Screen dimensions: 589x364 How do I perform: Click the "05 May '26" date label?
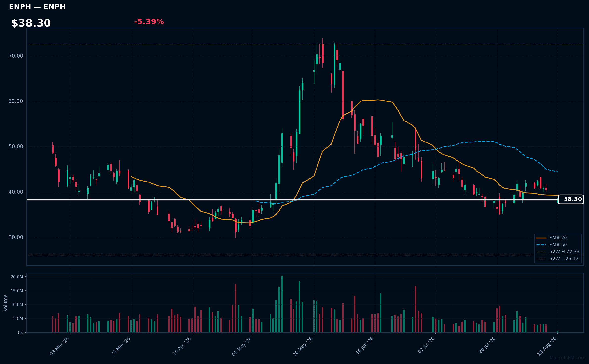click(242, 346)
